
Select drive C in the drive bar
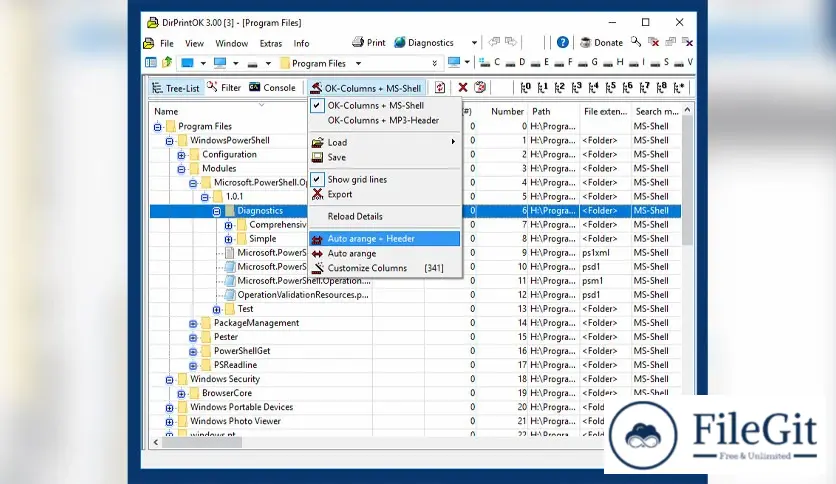tap(489, 62)
